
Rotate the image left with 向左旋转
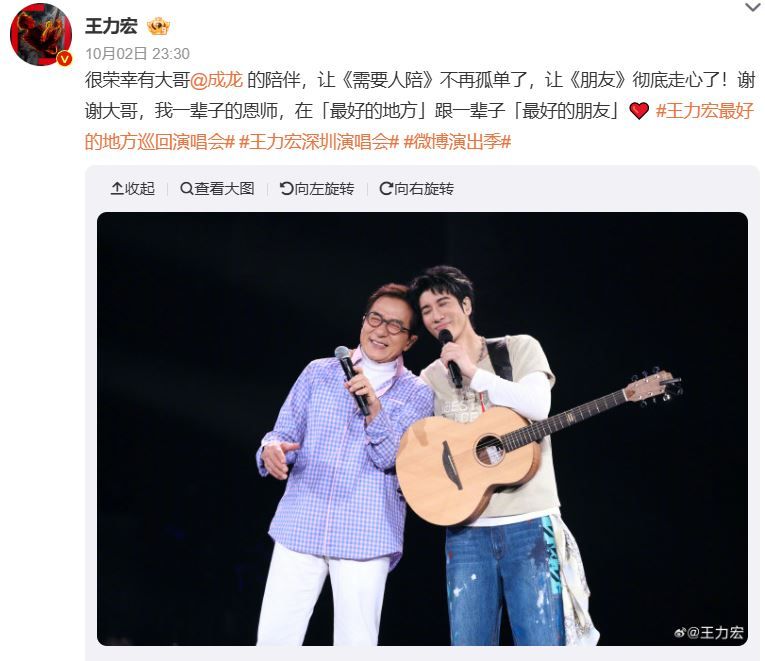317,188
